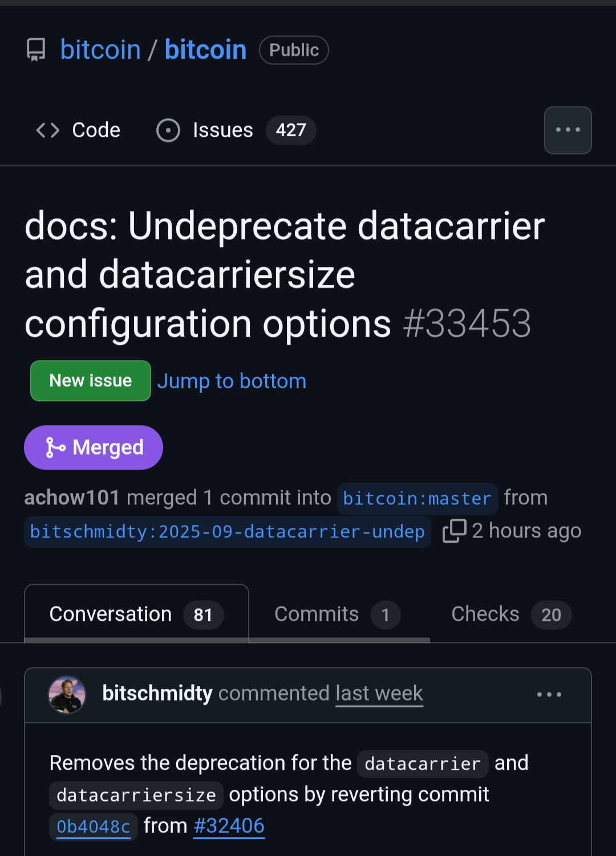Screen dimensions: 616x856
Task: Click the Code angle-brackets icon
Action: point(48,130)
